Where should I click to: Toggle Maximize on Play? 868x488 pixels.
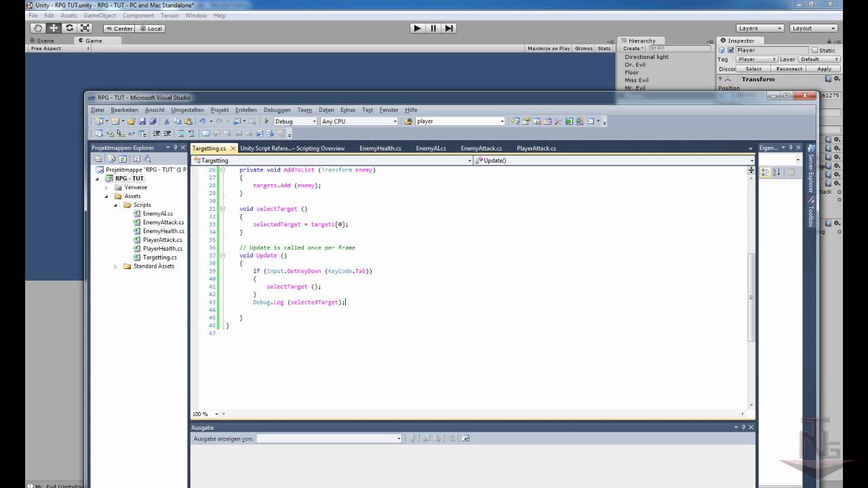tap(549, 48)
